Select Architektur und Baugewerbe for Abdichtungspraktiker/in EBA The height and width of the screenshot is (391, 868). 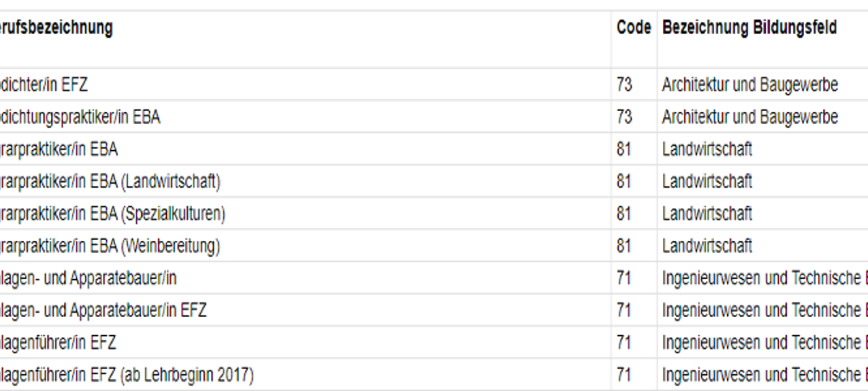[750, 117]
